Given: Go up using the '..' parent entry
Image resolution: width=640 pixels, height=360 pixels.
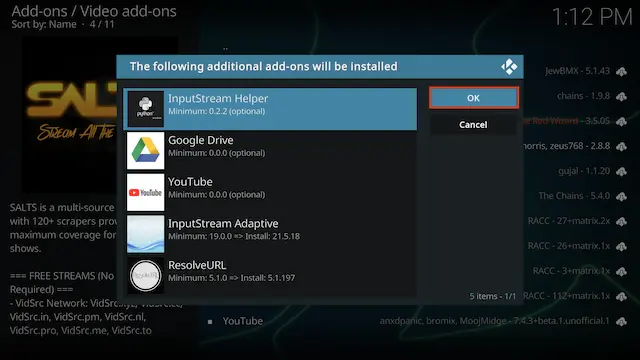Looking at the screenshot, I should 225,48.
